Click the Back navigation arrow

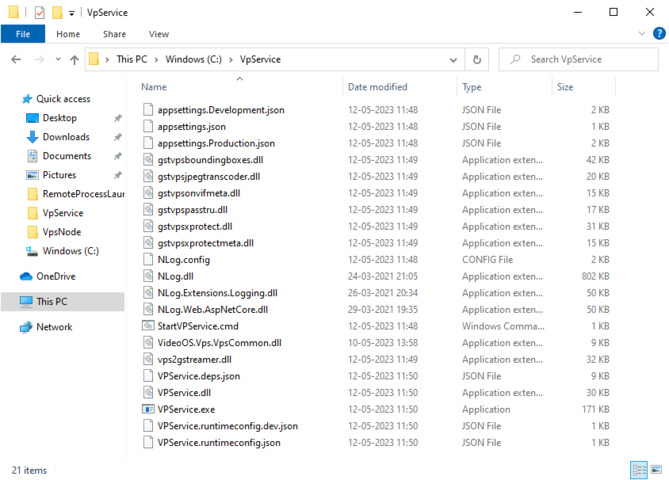tap(16, 60)
